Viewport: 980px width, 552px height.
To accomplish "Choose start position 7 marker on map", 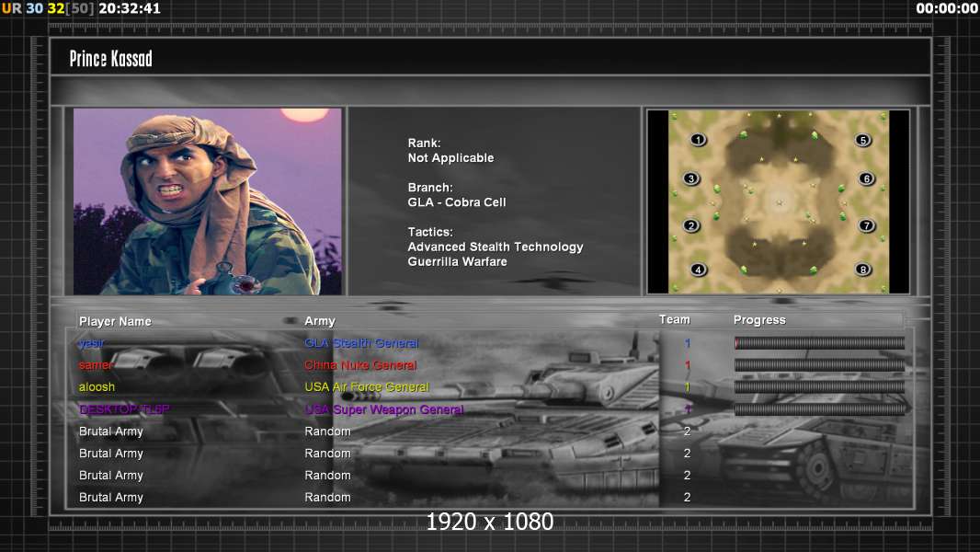I will click(x=866, y=225).
